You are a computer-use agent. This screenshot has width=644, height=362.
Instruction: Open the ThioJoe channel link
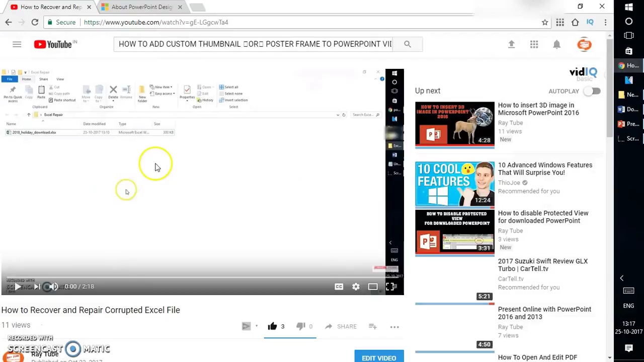tap(509, 183)
